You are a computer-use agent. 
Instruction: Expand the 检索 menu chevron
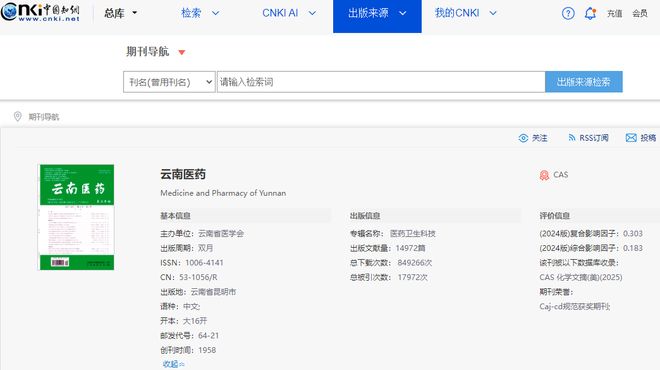(x=216, y=13)
